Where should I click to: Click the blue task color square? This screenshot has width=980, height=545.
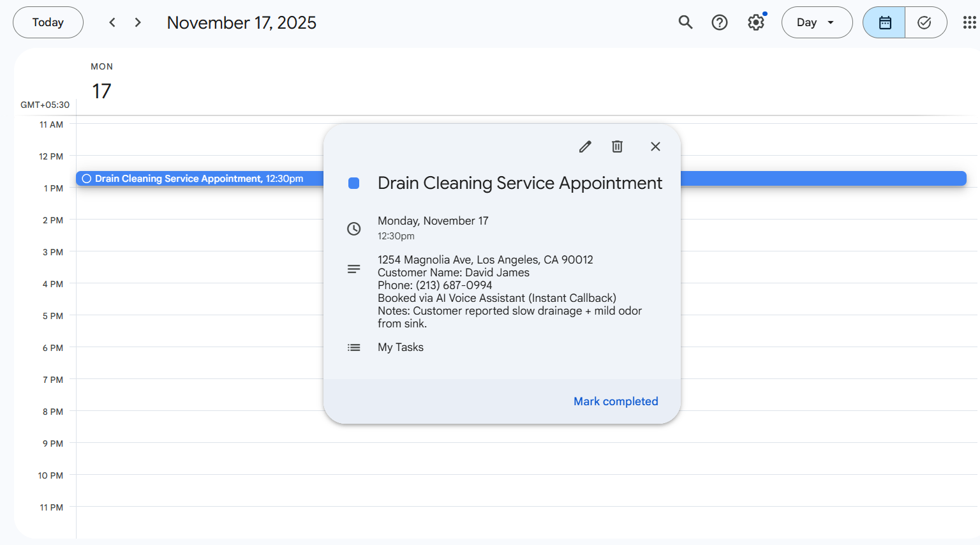(353, 184)
